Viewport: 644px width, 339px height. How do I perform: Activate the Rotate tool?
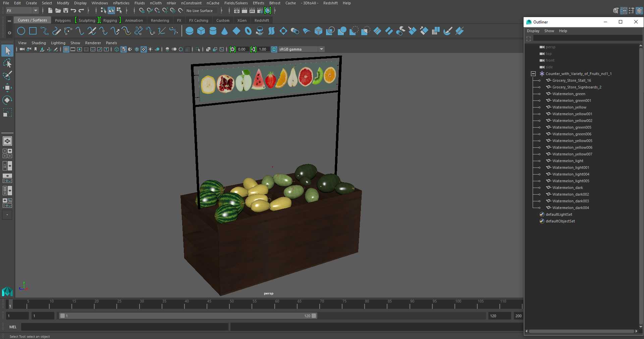[x=7, y=100]
